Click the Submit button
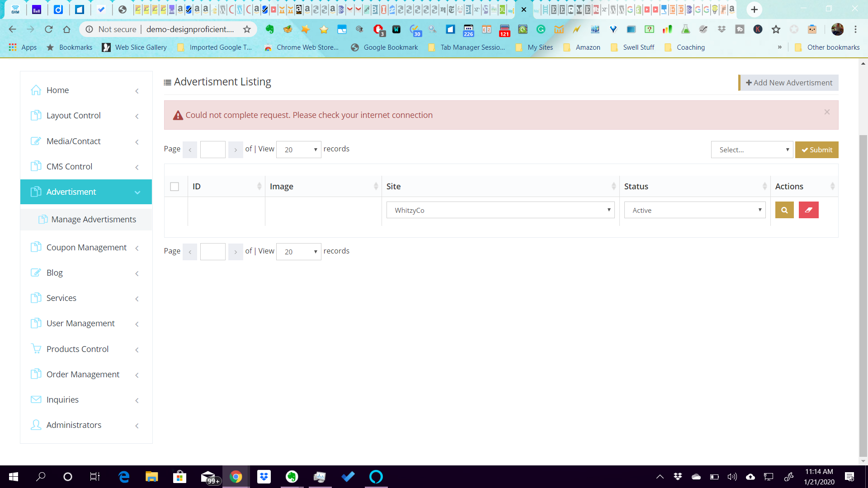The image size is (868, 488). coord(816,150)
